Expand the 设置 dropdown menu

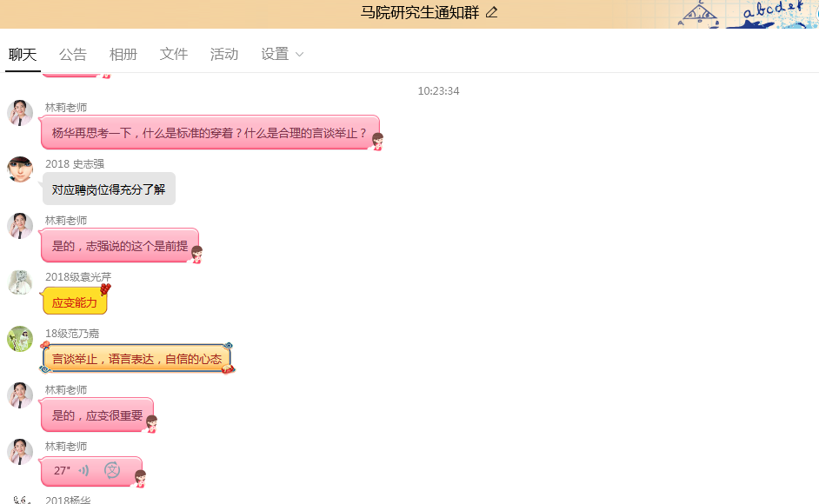283,54
